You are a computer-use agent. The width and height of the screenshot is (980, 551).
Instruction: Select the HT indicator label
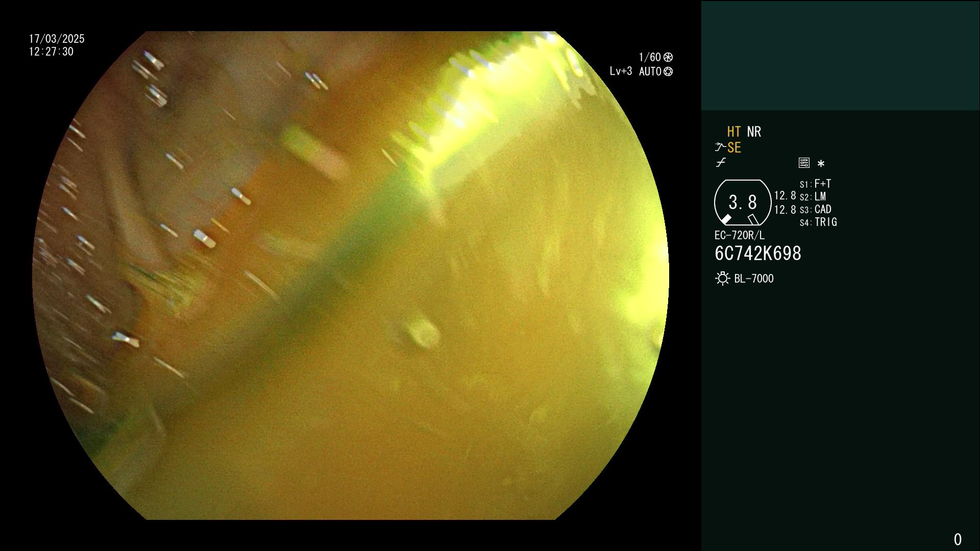tap(734, 132)
